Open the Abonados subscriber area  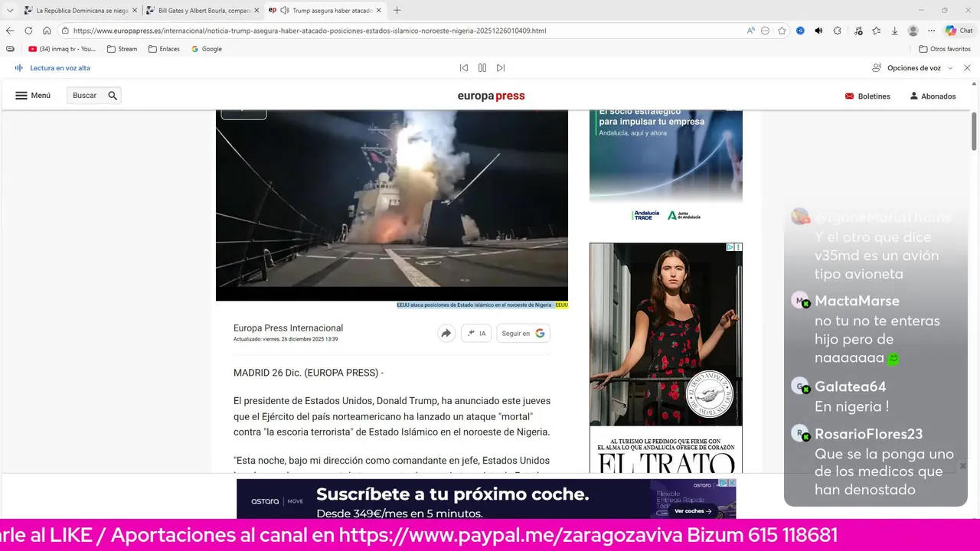click(933, 96)
